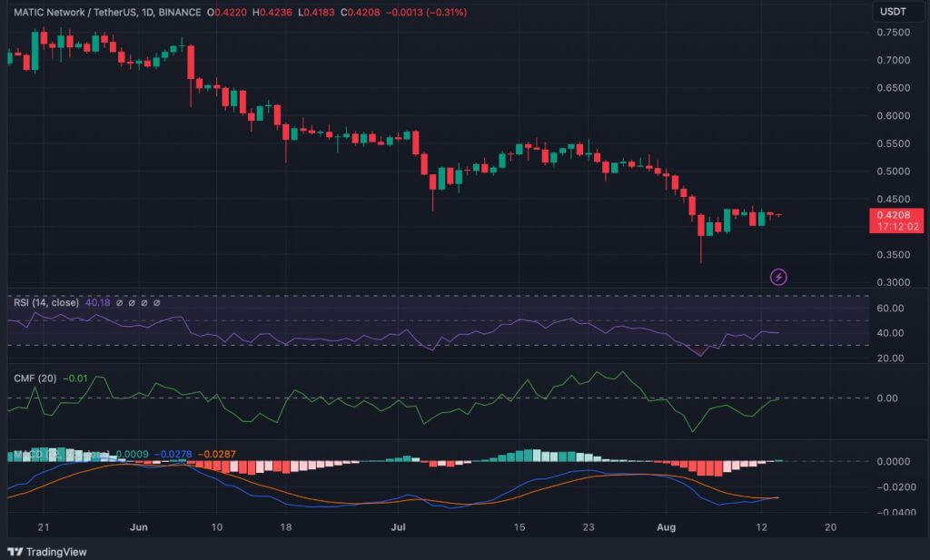Viewport: 930px width, 560px height.
Task: Click the CMF value -0.01
Action: (x=75, y=378)
